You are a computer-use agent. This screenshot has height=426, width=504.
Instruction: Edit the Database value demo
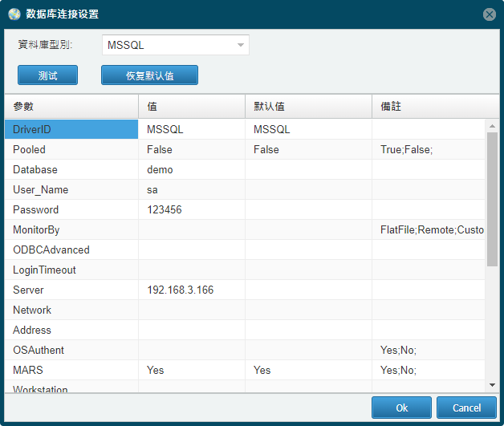[192, 169]
